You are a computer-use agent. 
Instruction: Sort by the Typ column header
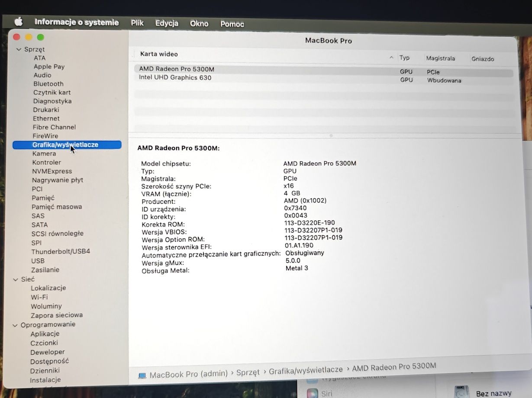pos(404,58)
